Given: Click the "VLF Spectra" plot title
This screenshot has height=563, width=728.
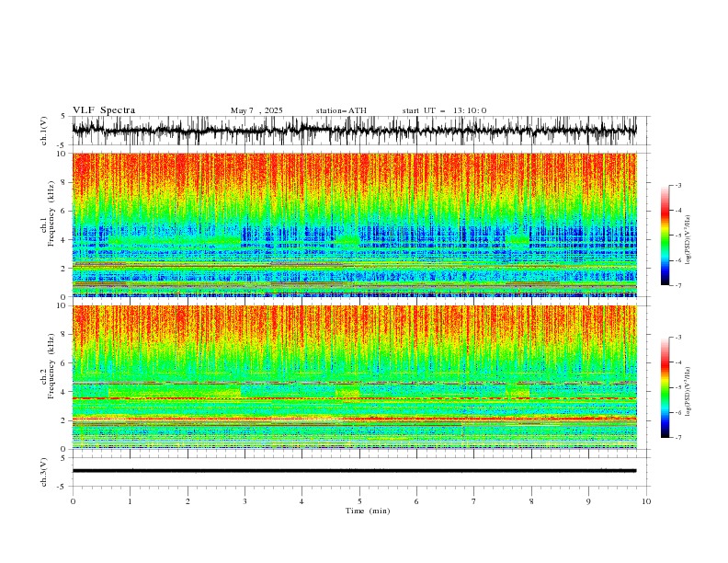Looking at the screenshot, I should pyautogui.click(x=104, y=110).
